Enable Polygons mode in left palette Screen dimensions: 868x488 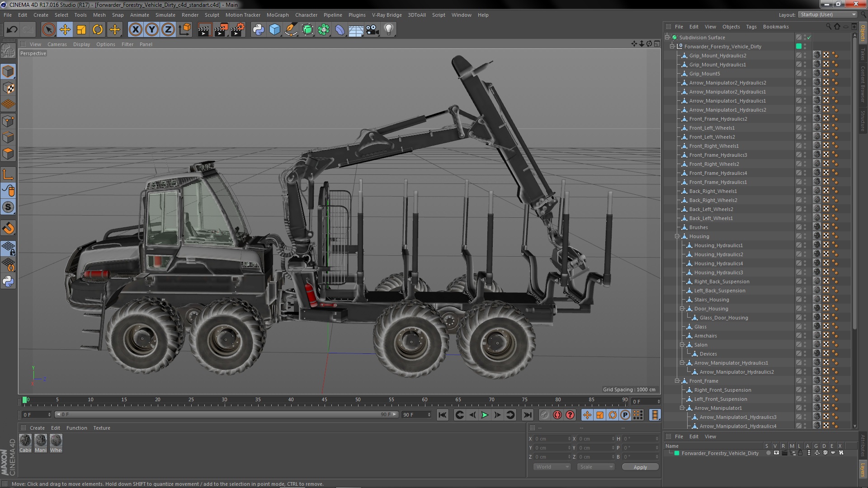(8, 154)
